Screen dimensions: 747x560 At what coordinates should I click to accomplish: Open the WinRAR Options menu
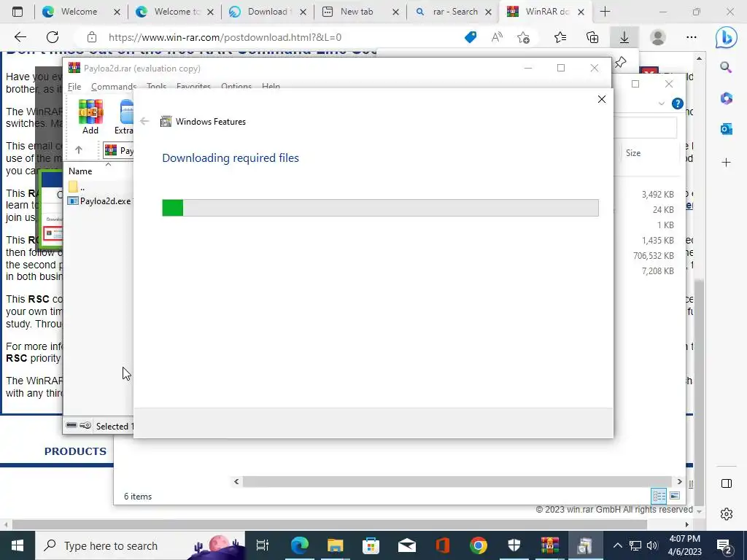(x=236, y=87)
